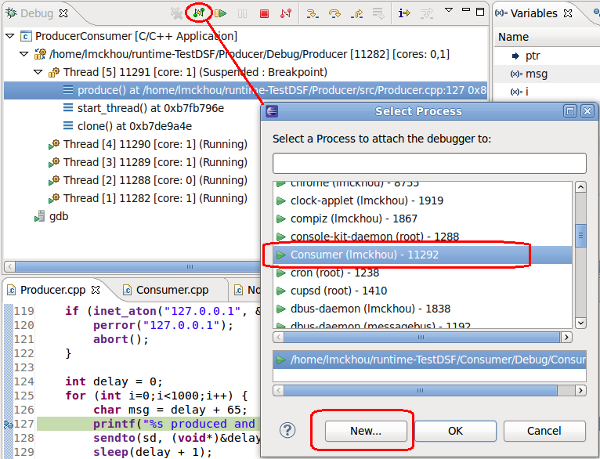Click the process list scroll right arrow
The width and height of the screenshot is (600, 459).
point(566,337)
